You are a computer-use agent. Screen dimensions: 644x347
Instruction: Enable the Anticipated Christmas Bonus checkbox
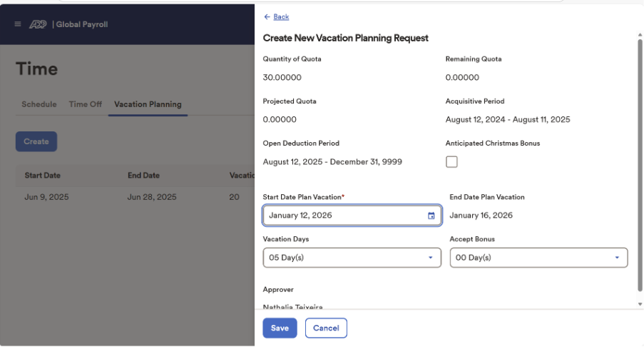click(x=451, y=162)
